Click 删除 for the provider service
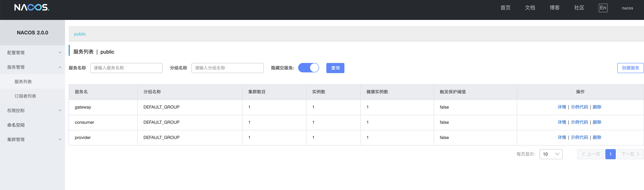Viewport: 644px width, 190px height. point(597,137)
